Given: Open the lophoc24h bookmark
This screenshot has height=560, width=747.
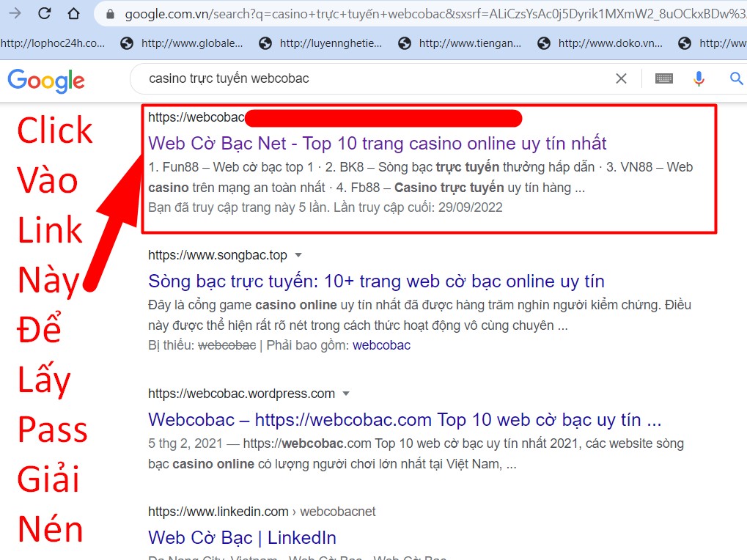Looking at the screenshot, I should (x=52, y=43).
